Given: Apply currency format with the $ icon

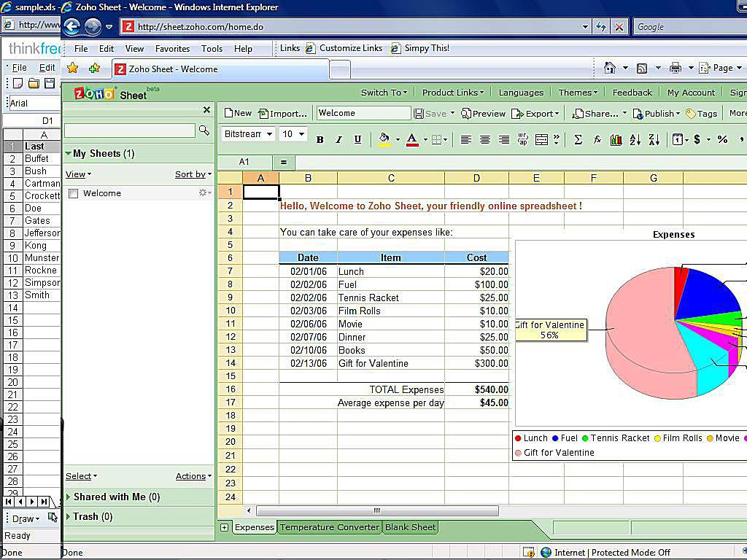Looking at the screenshot, I should click(x=697, y=139).
